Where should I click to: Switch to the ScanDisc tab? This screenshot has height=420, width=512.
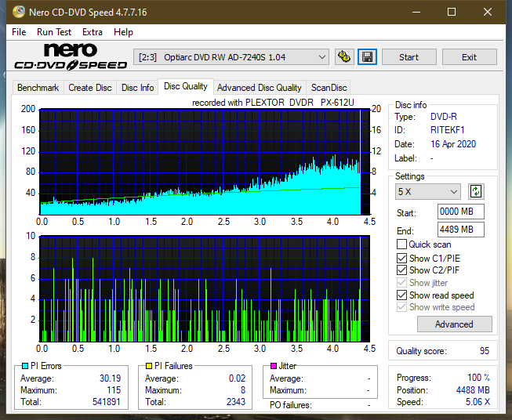coord(329,88)
